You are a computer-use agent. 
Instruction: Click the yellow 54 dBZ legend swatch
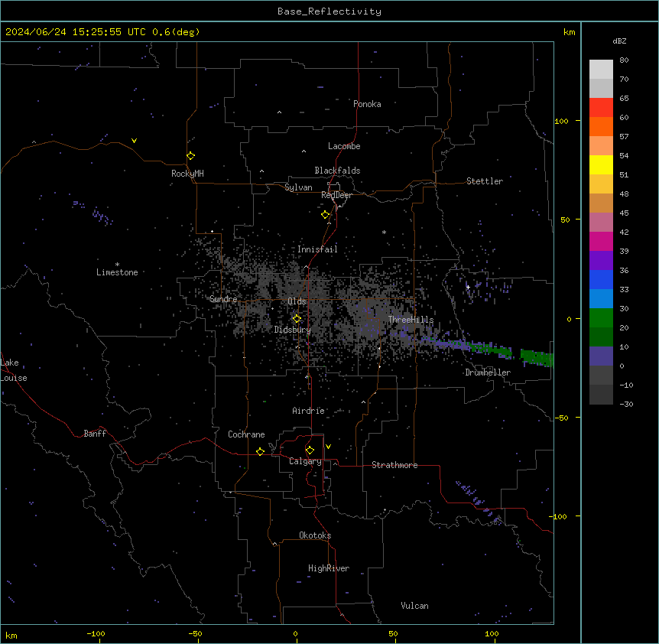(x=601, y=164)
